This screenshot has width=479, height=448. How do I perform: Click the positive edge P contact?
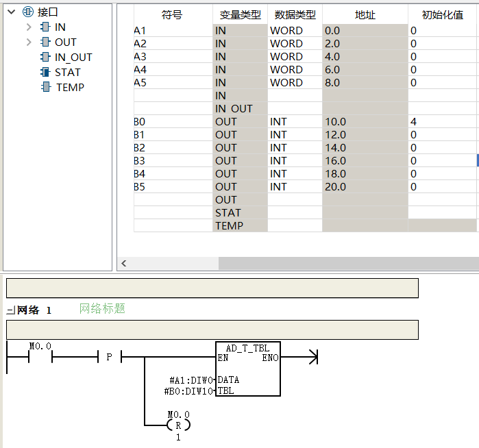click(x=110, y=357)
